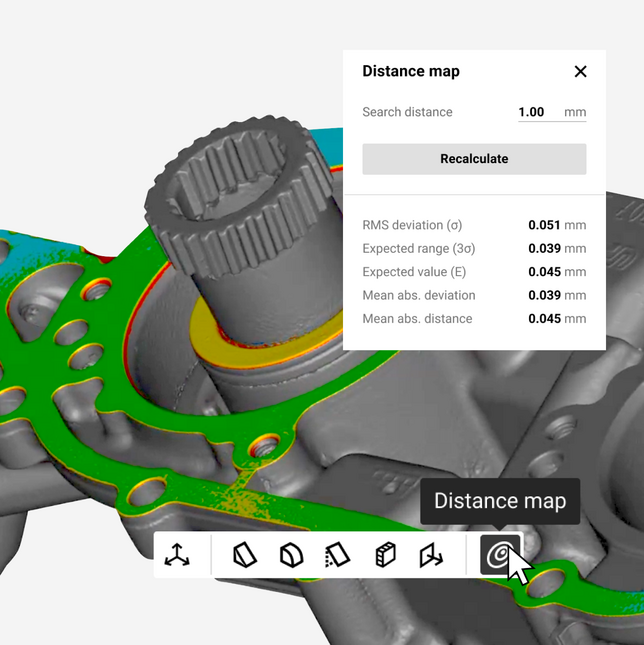Image resolution: width=644 pixels, height=645 pixels.
Task: Select the Mean abs. distance row
Action: (x=474, y=319)
